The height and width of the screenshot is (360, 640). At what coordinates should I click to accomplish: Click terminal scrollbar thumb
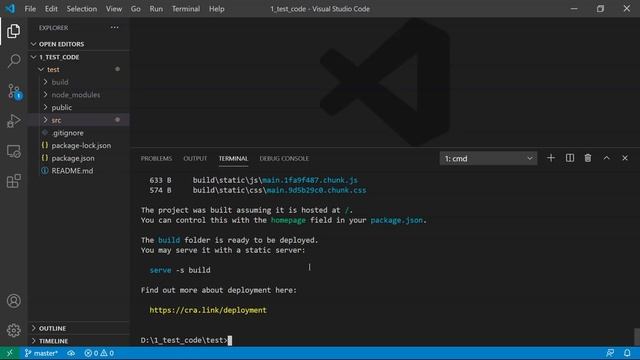click(x=637, y=337)
